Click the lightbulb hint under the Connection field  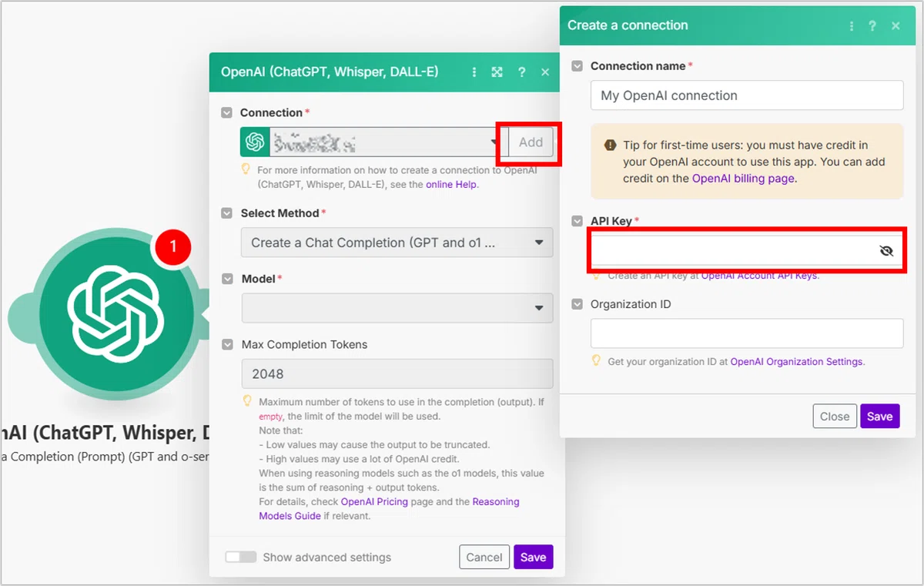coord(246,168)
